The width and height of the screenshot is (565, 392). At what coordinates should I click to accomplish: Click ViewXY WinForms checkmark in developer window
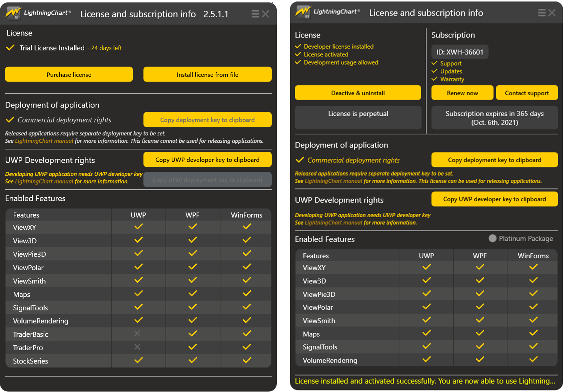coord(533,267)
